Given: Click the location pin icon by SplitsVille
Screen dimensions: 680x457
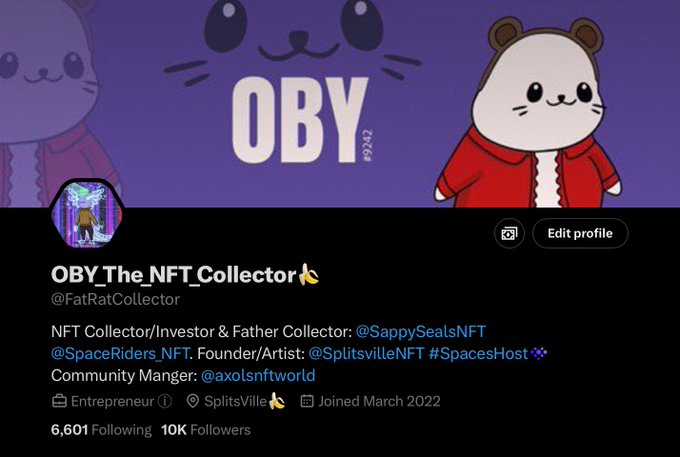Looking at the screenshot, I should (x=193, y=401).
